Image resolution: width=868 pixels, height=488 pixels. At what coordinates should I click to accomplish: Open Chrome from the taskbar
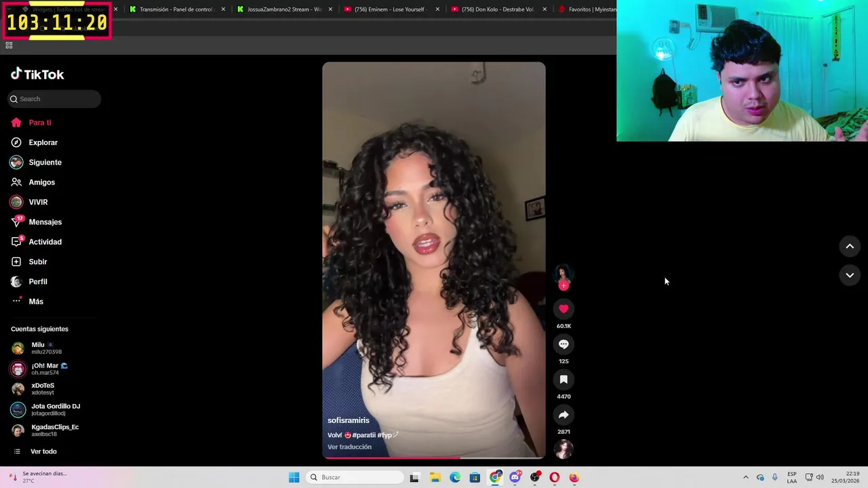pyautogui.click(x=495, y=477)
